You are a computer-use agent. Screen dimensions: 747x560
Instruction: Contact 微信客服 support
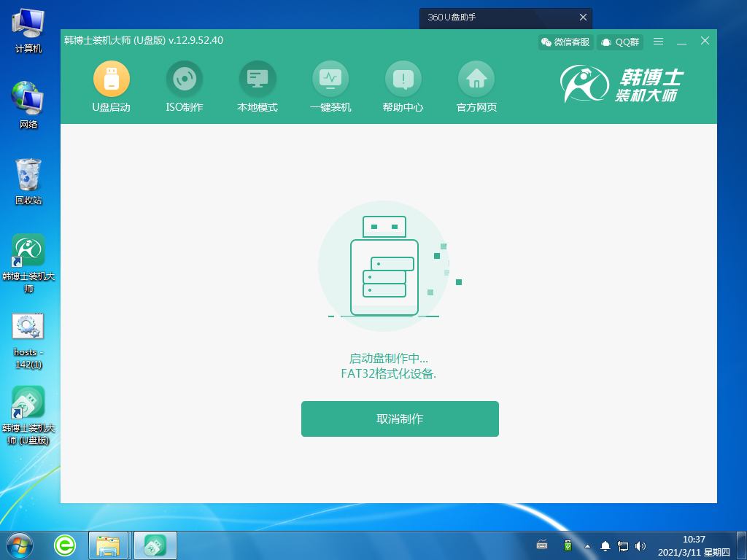point(565,42)
